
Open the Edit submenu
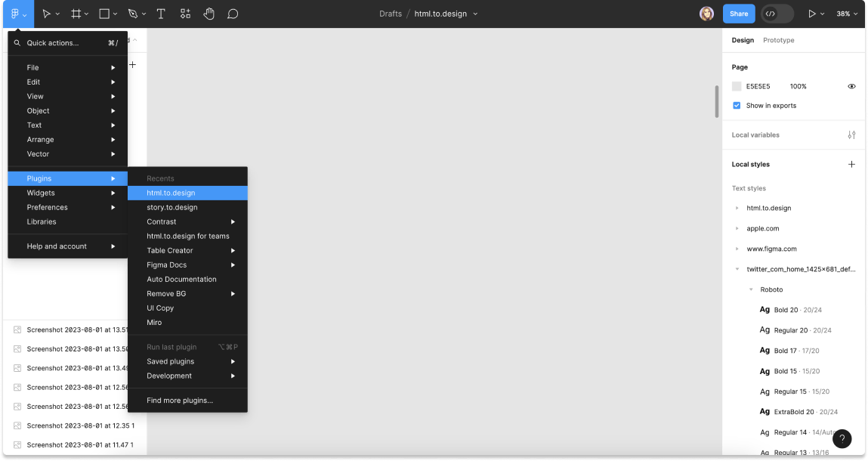[67, 82]
